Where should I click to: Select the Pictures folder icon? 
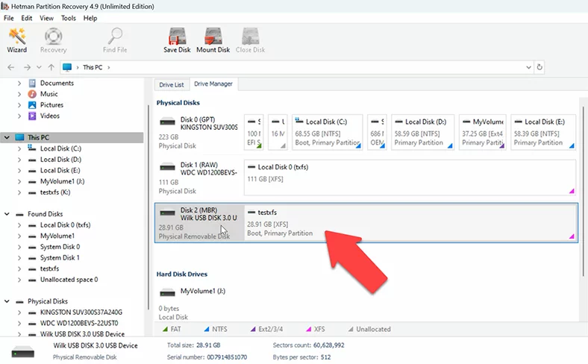tap(32, 105)
